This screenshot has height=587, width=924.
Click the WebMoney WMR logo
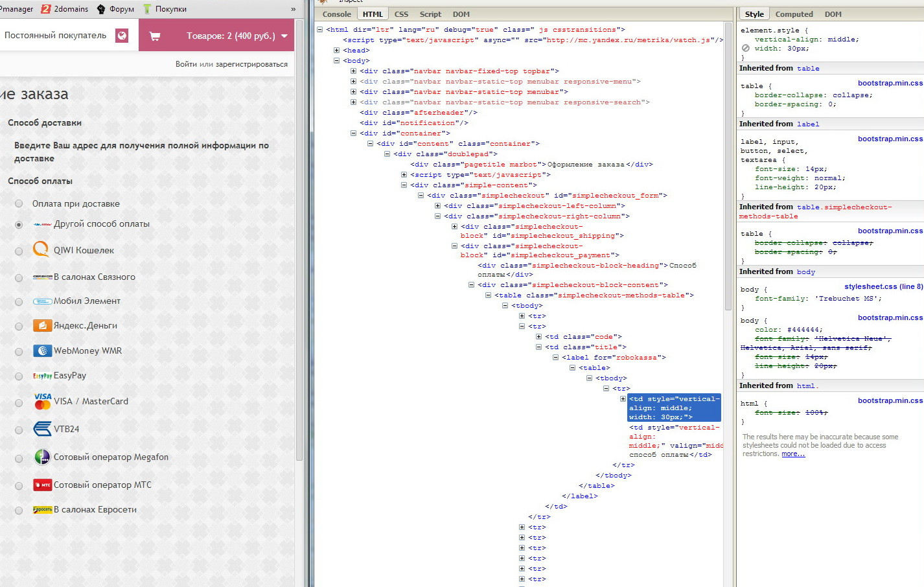coord(42,351)
